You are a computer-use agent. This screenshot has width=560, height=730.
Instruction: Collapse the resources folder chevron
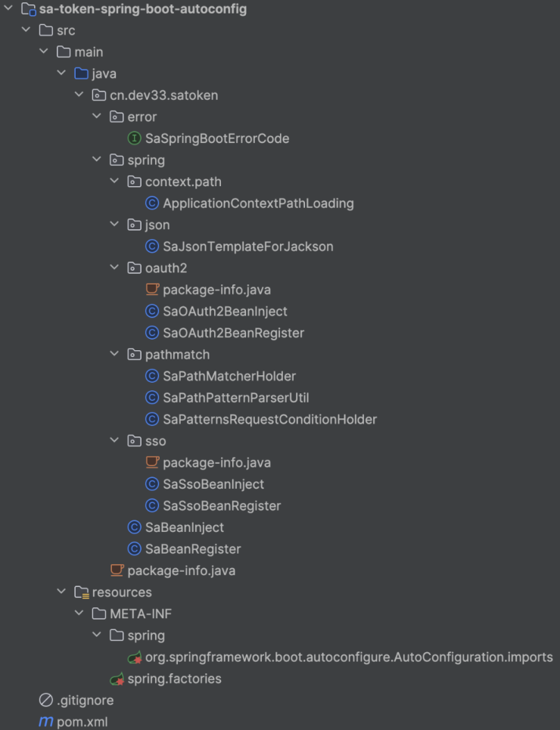click(61, 592)
